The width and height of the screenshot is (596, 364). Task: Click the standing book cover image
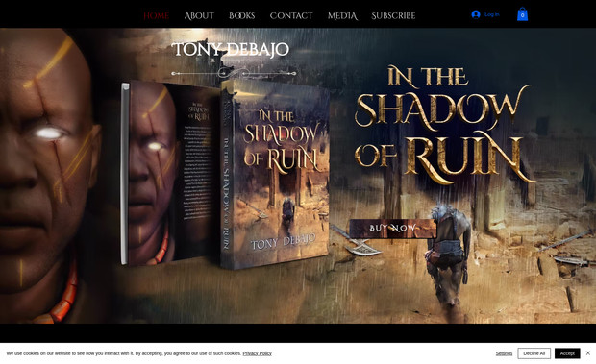click(274, 175)
